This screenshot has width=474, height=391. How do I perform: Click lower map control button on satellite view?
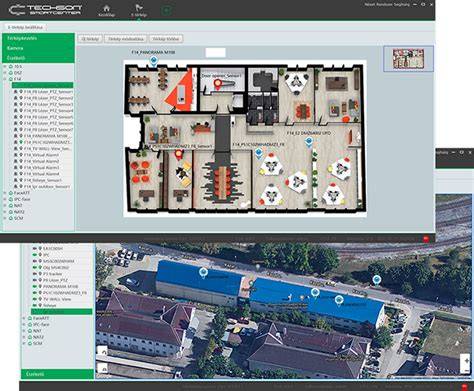(x=103, y=368)
